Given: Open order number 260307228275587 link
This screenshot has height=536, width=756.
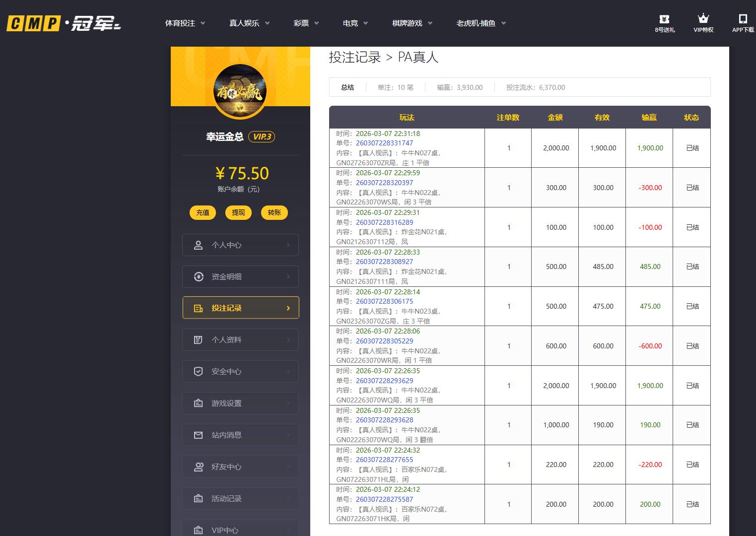Looking at the screenshot, I should [x=384, y=499].
